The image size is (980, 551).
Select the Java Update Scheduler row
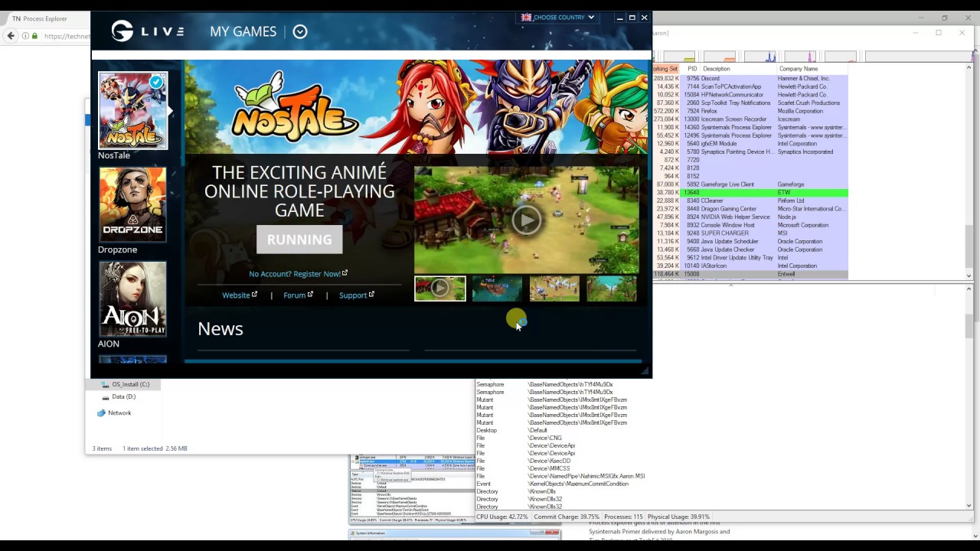750,241
